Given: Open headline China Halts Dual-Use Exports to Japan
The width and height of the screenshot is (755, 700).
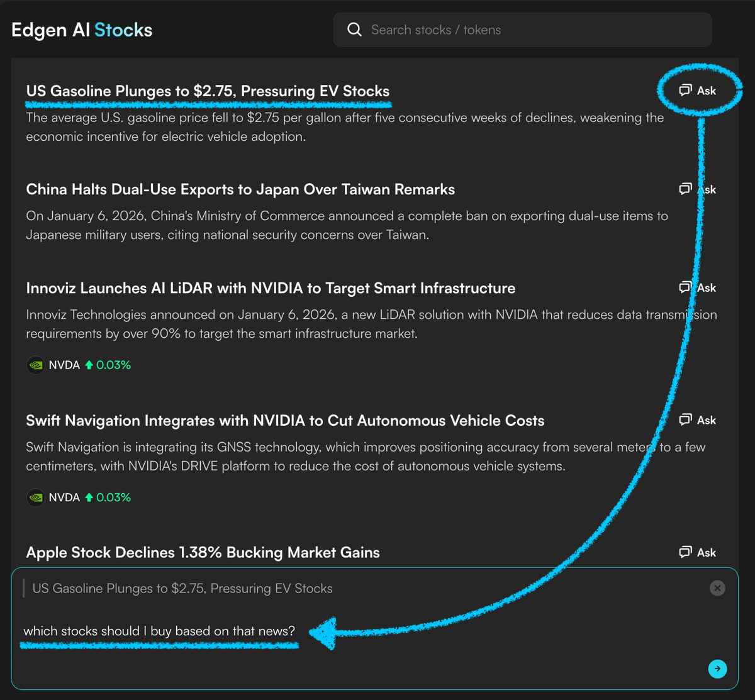Looking at the screenshot, I should (240, 189).
